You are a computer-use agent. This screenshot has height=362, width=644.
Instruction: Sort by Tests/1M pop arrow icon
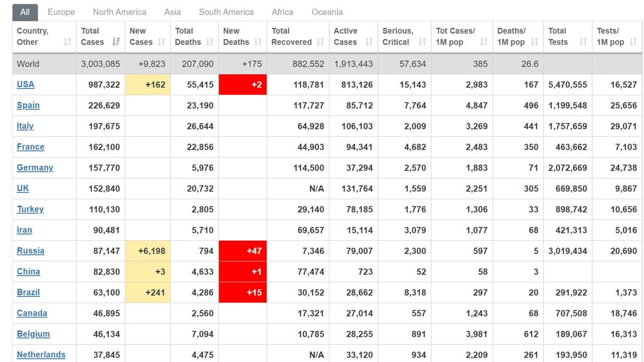pos(633,42)
